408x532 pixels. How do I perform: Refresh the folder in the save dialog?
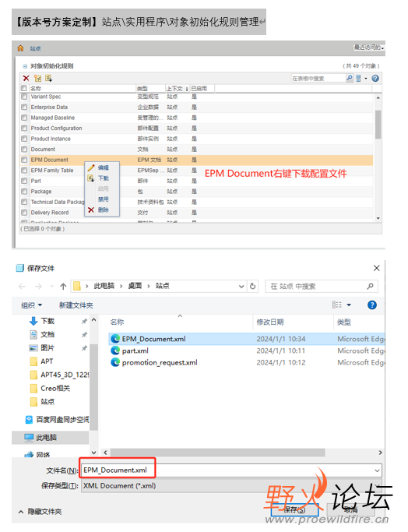pos(253,286)
